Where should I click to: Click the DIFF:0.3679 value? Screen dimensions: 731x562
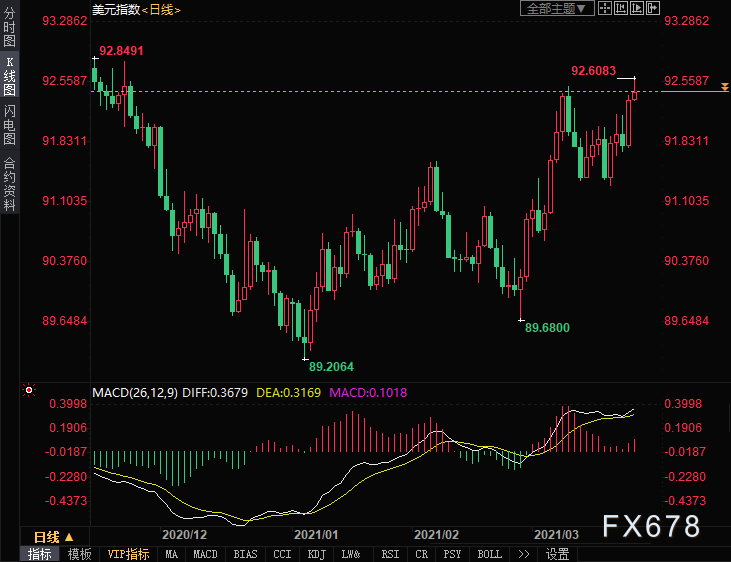[x=215, y=393]
